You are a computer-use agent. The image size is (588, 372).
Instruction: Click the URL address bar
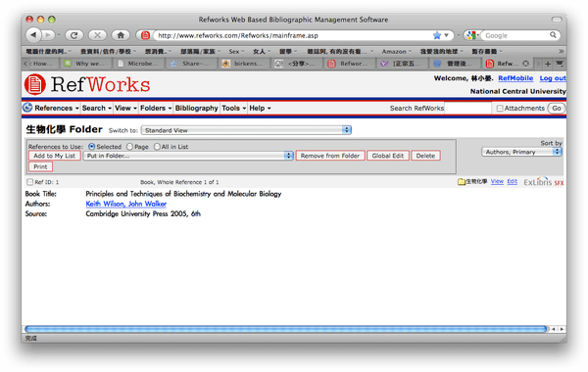coord(292,35)
